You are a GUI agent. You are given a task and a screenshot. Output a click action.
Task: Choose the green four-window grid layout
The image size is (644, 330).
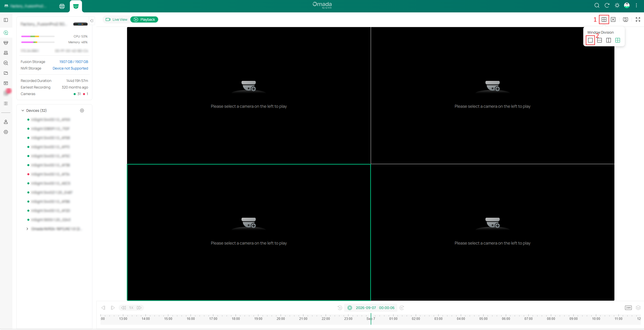pos(617,40)
